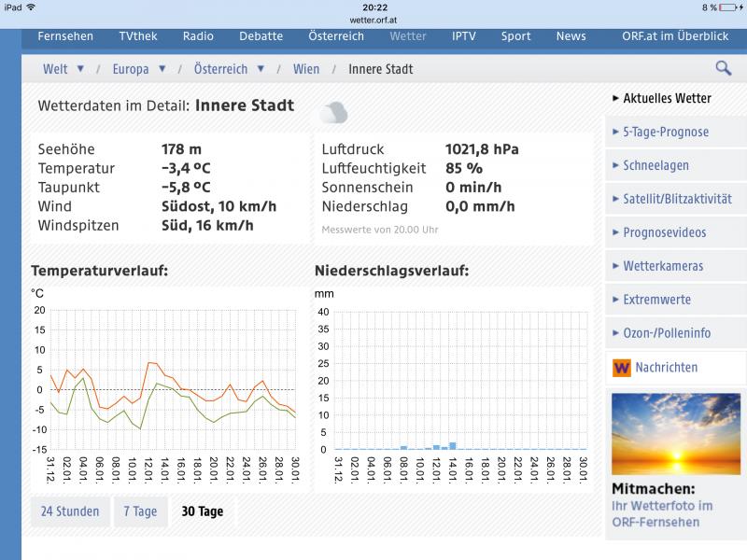747x560 pixels.
Task: Click arrow icon beside 5-Tage-Prognose
Action: [615, 132]
